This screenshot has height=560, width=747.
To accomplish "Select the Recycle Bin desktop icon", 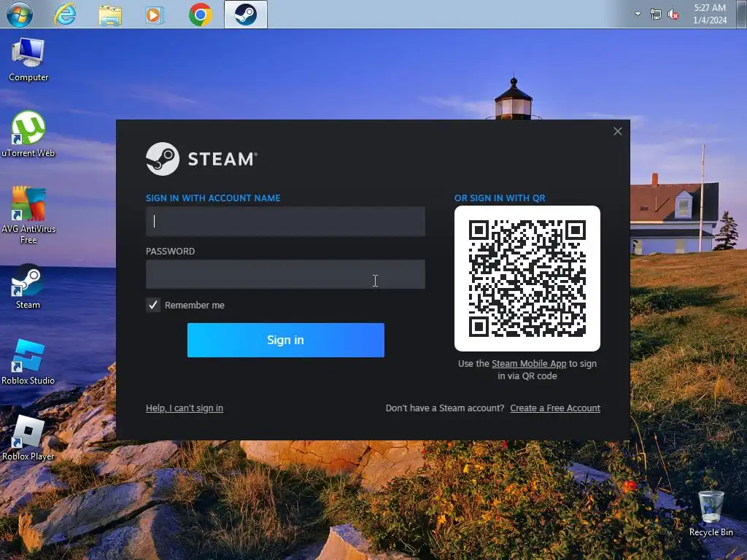I will (711, 514).
